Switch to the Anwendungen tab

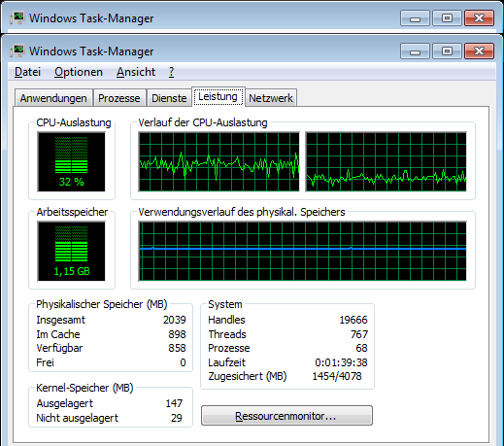click(x=53, y=98)
